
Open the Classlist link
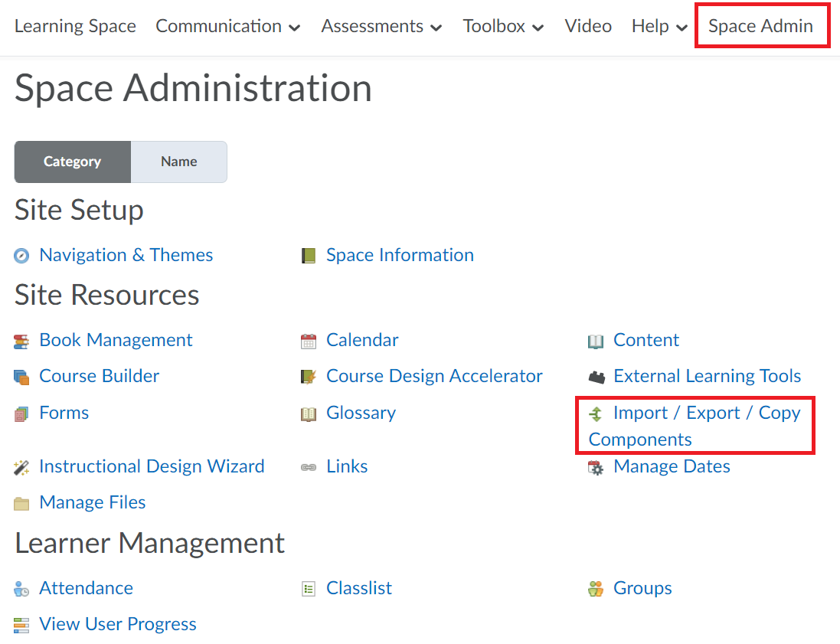pos(359,588)
